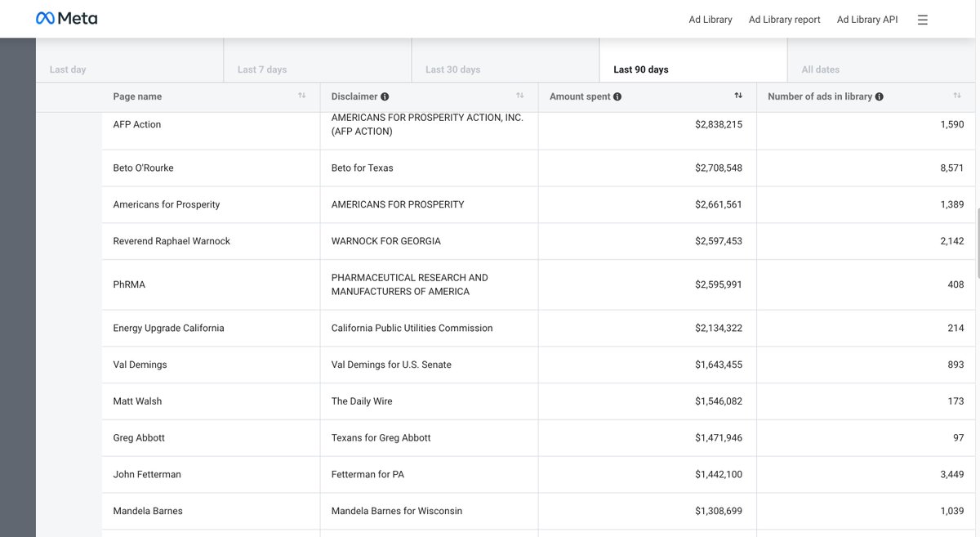Select the PhRMA page name
This screenshot has height=537, width=980.
(x=129, y=284)
